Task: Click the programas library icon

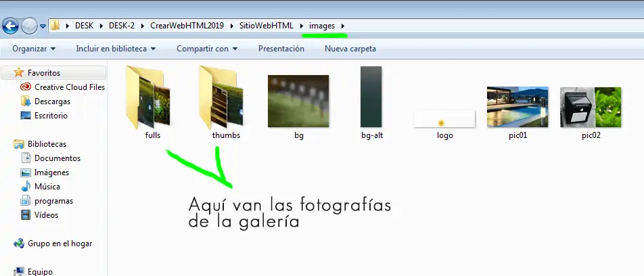Action: tap(26, 201)
